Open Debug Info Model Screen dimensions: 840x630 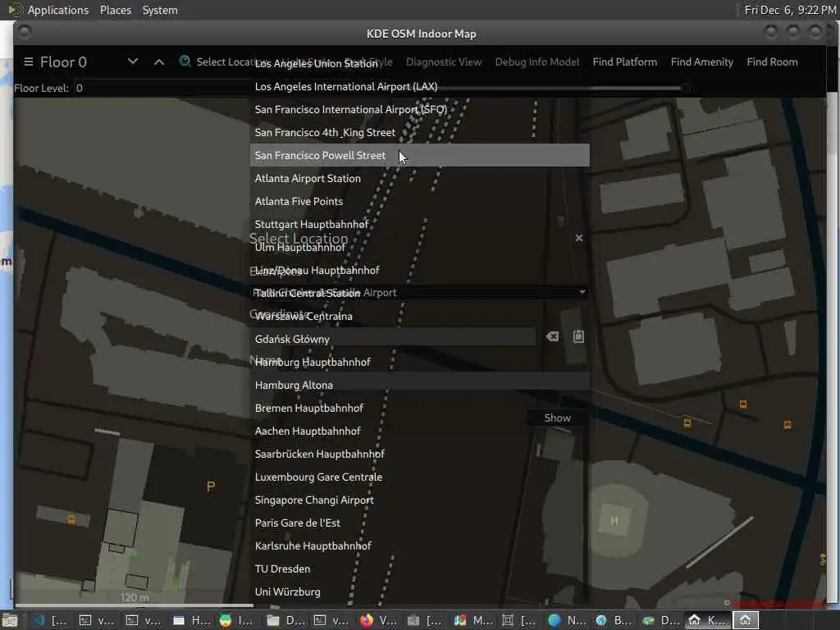click(536, 62)
